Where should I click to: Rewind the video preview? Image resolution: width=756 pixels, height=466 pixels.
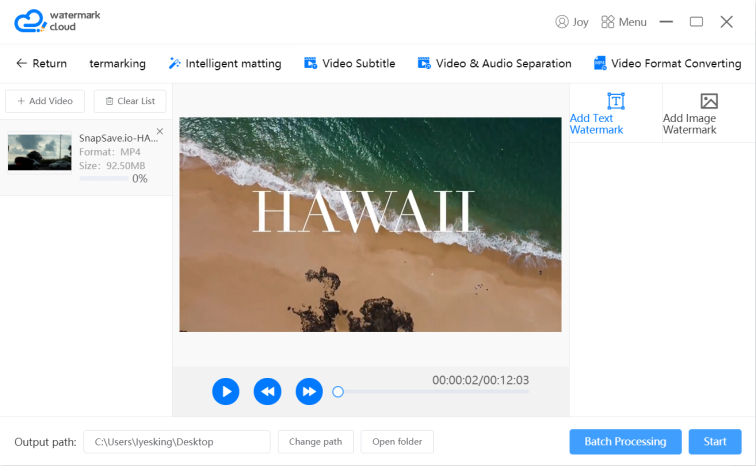tap(268, 391)
